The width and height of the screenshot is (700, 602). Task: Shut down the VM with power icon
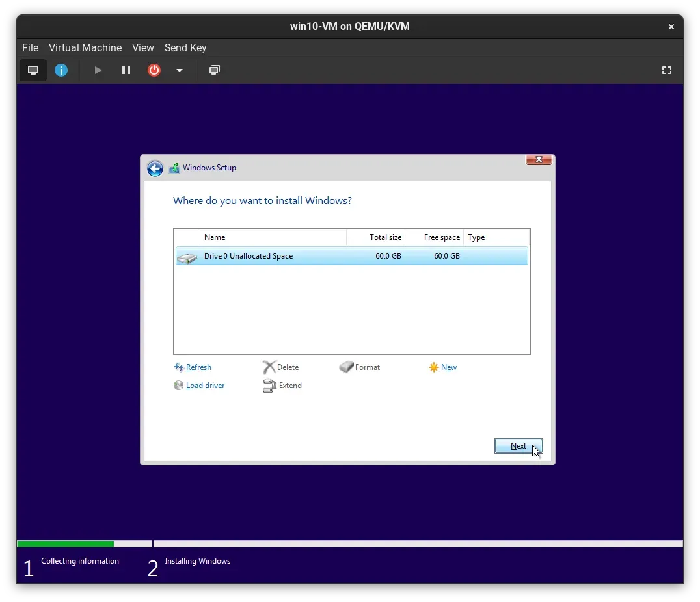[154, 70]
